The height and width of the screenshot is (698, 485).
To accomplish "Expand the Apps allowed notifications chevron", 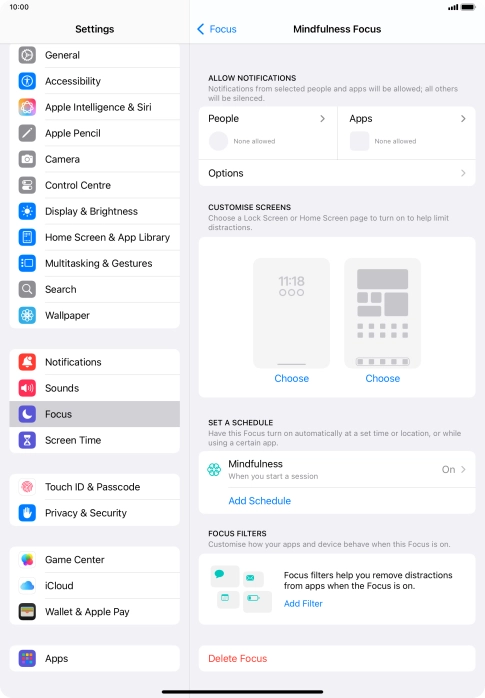I will (463, 118).
